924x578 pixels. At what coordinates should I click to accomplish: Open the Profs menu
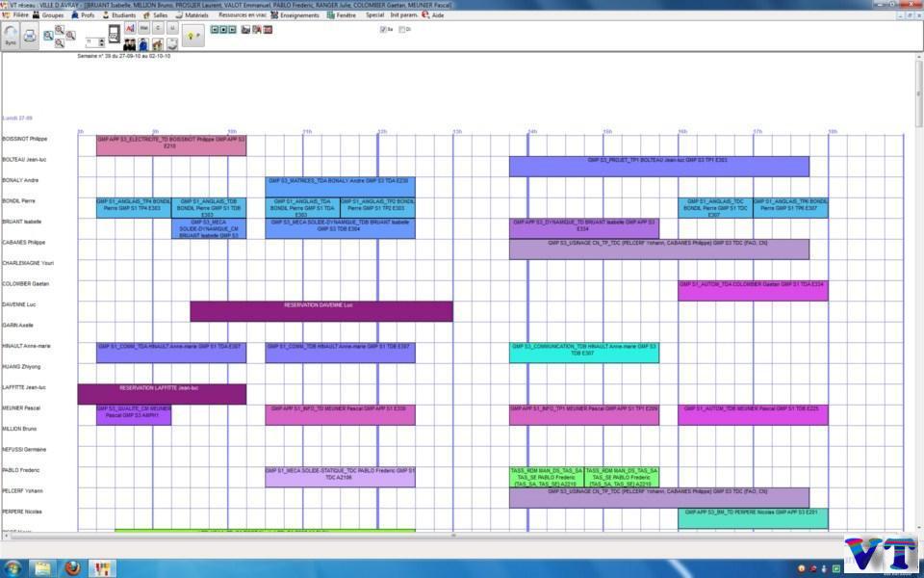(x=87, y=15)
